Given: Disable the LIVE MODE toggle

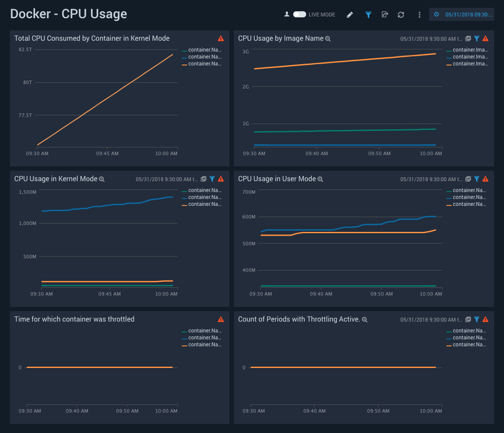Looking at the screenshot, I should coord(299,14).
